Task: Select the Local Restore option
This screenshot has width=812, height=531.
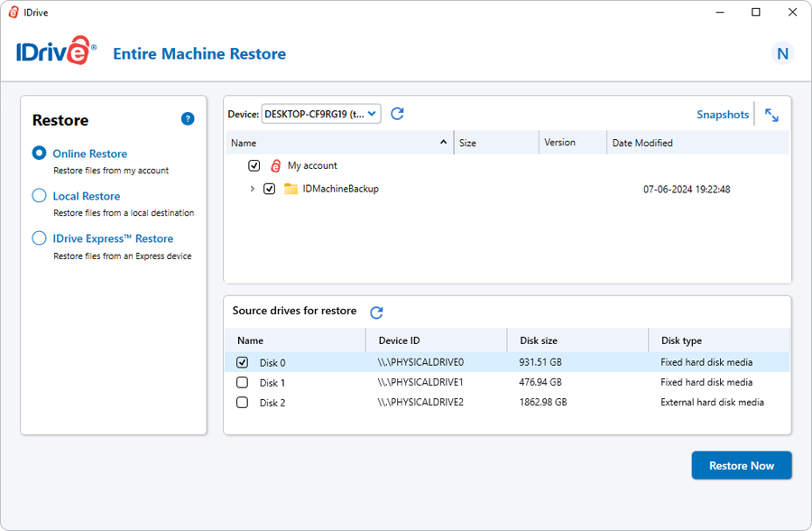Action: [x=39, y=196]
